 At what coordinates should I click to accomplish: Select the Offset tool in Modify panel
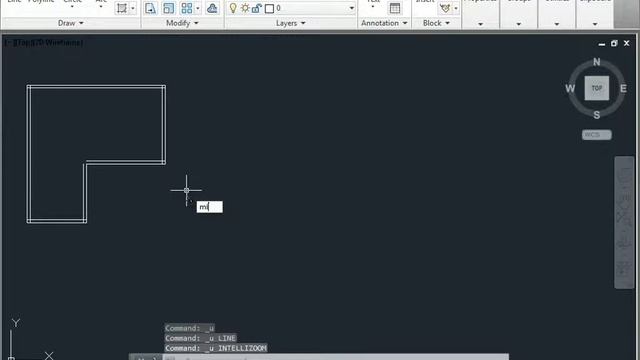click(x=212, y=8)
